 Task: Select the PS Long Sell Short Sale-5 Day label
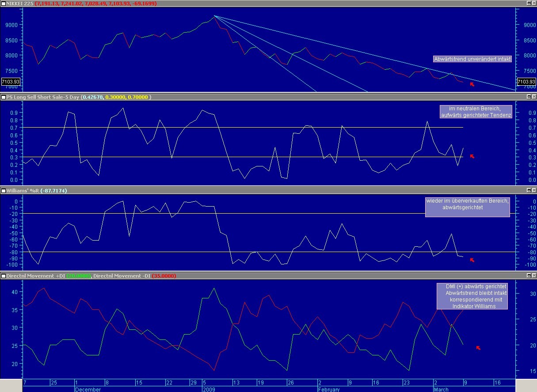(44, 97)
